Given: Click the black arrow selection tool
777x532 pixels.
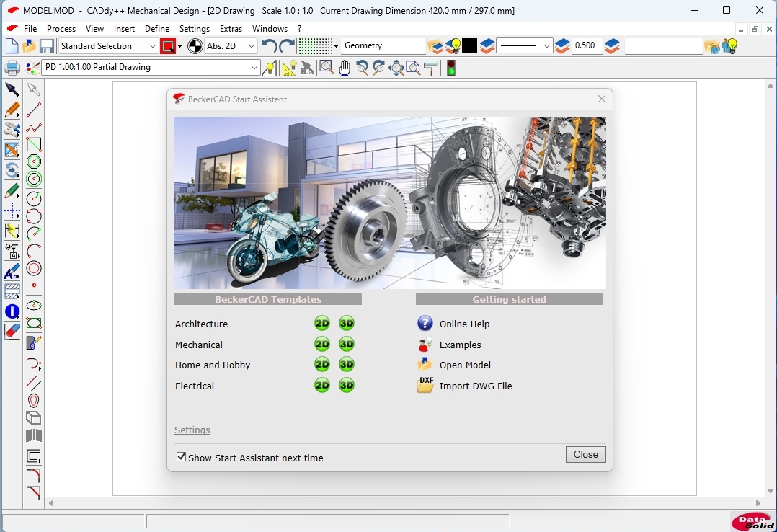Looking at the screenshot, I should [x=12, y=89].
